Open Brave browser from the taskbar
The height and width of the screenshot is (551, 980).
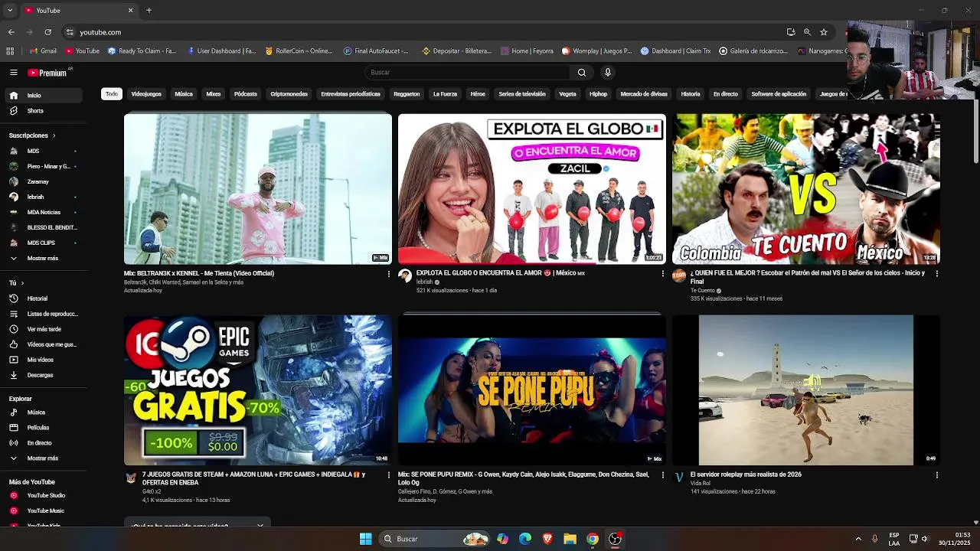tap(547, 539)
